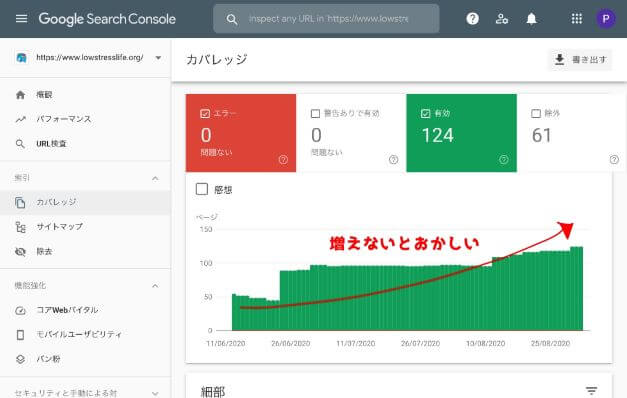Click the 細部 section heading
Screen dimensions: 627x398
[x=213, y=391]
